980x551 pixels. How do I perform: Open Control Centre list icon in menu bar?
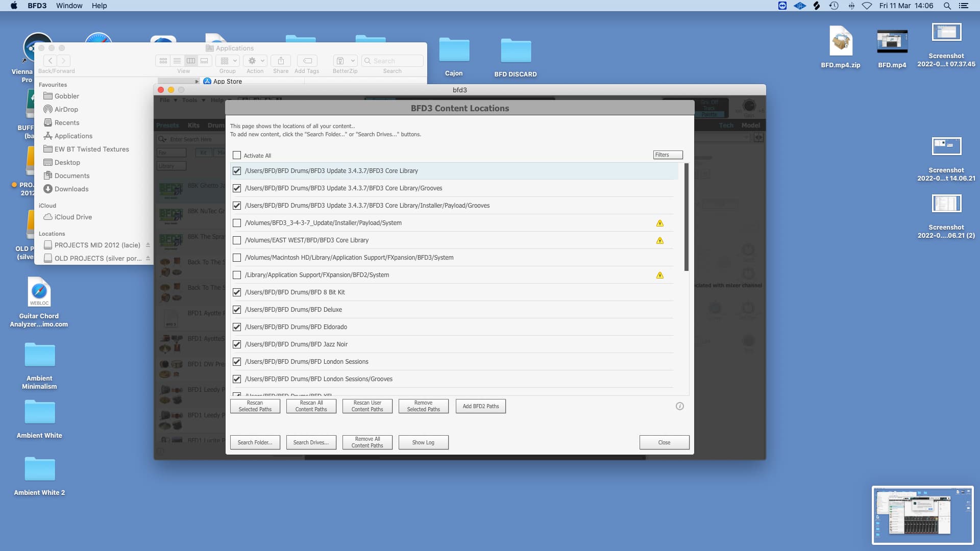[x=963, y=6]
